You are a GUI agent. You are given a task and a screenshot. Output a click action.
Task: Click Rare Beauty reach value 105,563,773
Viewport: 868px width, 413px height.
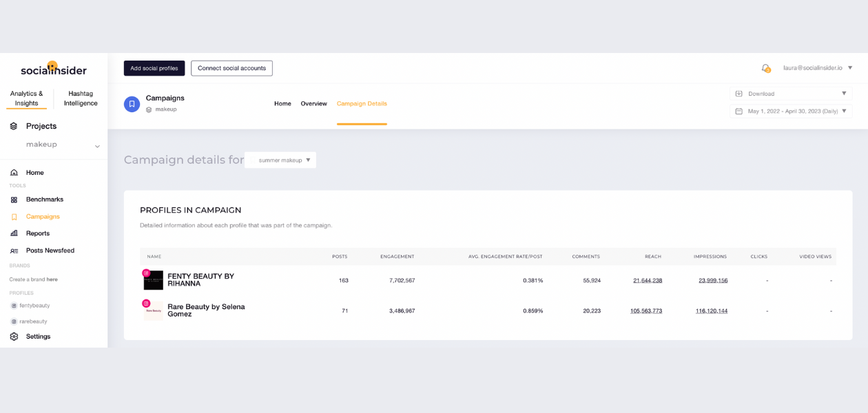coord(646,311)
